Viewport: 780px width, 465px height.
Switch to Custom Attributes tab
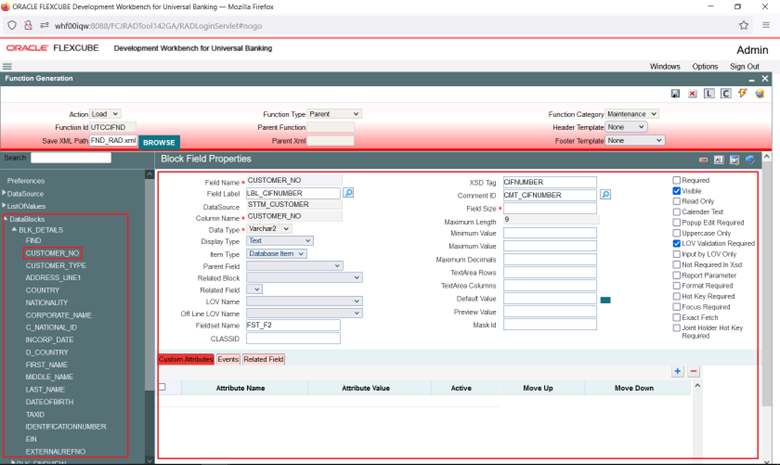coord(186,359)
